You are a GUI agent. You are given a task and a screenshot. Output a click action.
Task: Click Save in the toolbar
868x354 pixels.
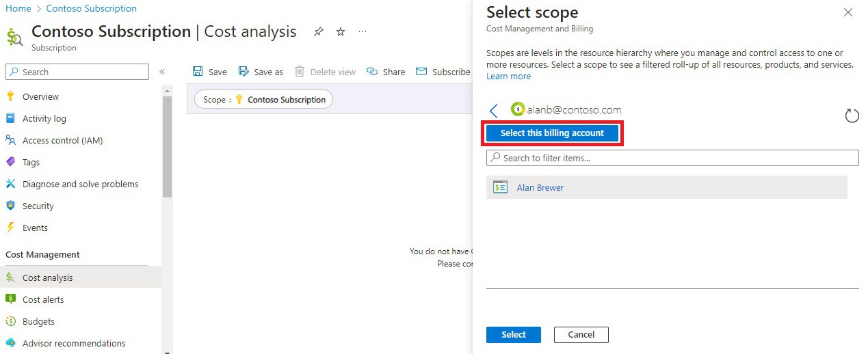tap(209, 72)
